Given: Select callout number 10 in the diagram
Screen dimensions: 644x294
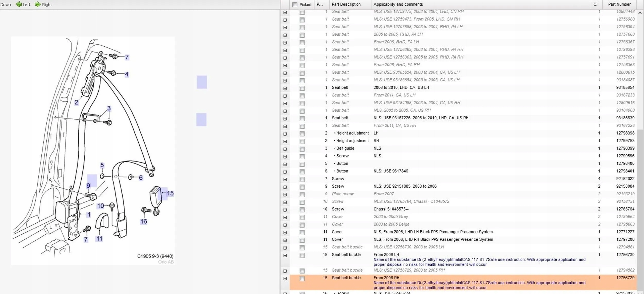Looking at the screenshot, I should (100, 206).
